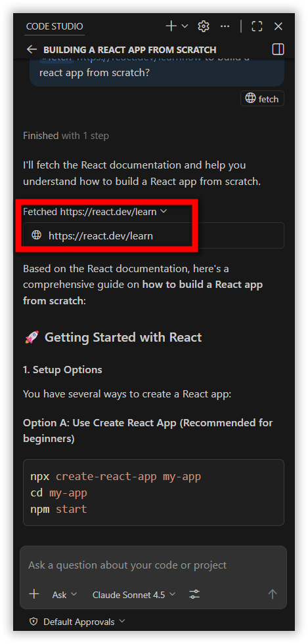Click the 'npx create-react-app my-app' code line

[116, 477]
